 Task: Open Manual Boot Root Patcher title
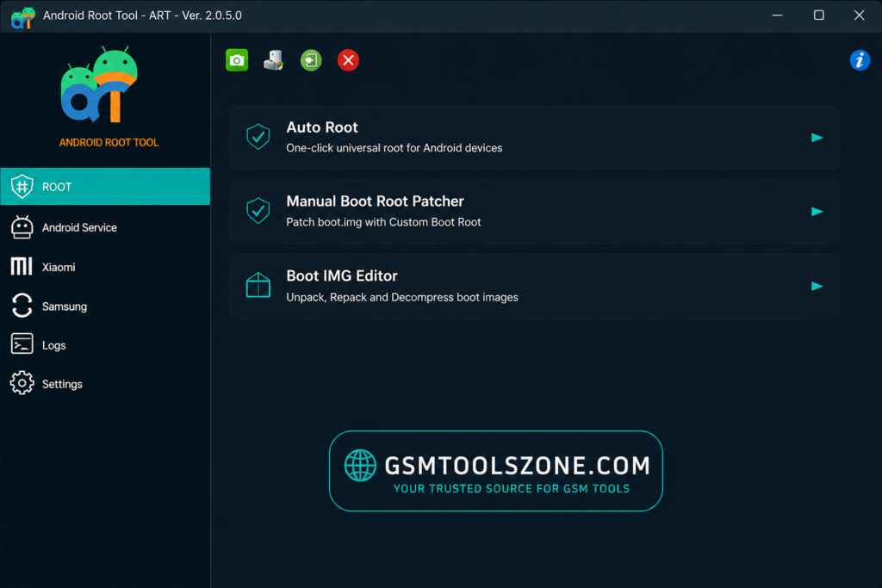(x=376, y=201)
